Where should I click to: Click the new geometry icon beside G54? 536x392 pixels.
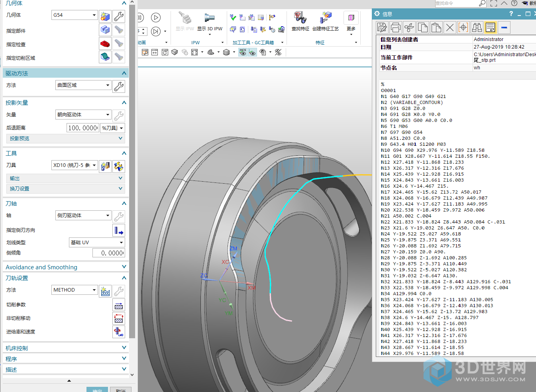[x=105, y=16]
